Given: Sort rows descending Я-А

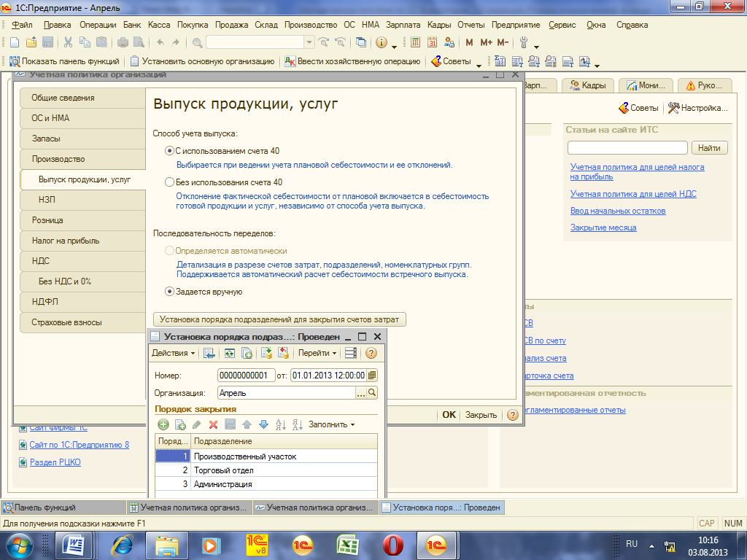Looking at the screenshot, I should 298,424.
